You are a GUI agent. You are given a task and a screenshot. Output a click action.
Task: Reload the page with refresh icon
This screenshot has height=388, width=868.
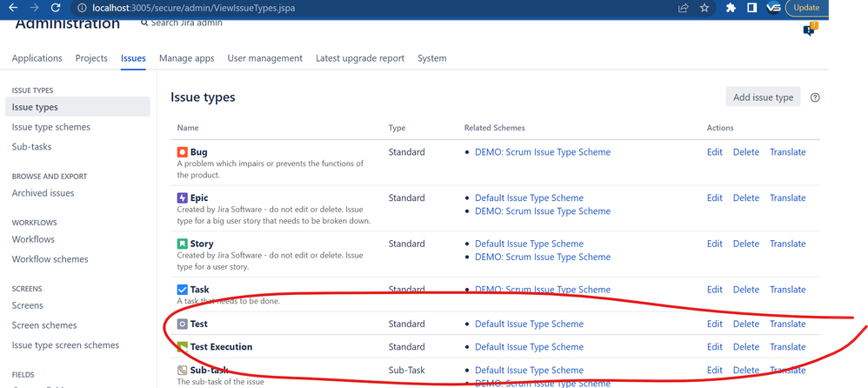tap(55, 8)
